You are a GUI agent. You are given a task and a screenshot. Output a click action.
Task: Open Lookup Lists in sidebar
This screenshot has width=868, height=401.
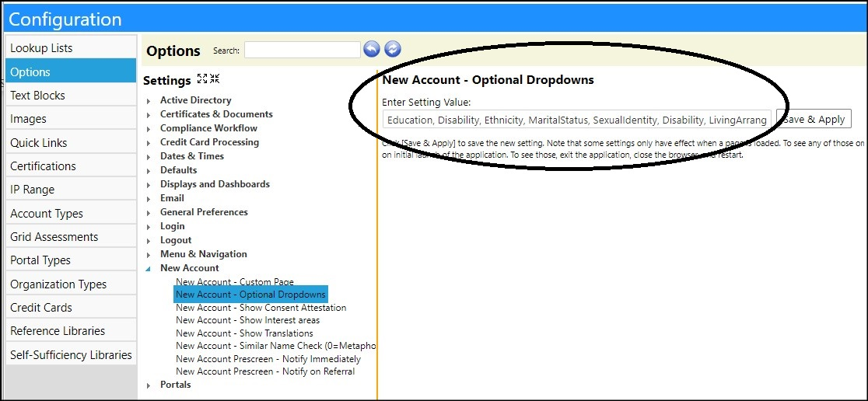pyautogui.click(x=71, y=47)
